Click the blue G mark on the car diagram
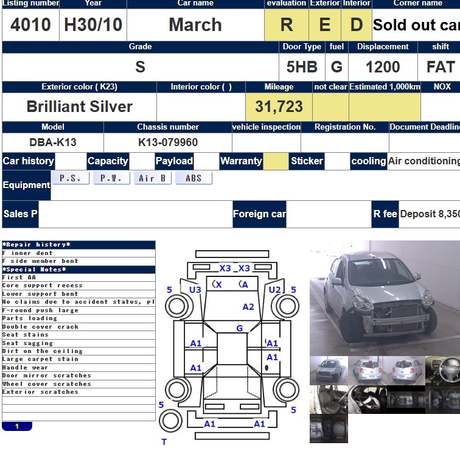The image size is (460, 476). 239,328
